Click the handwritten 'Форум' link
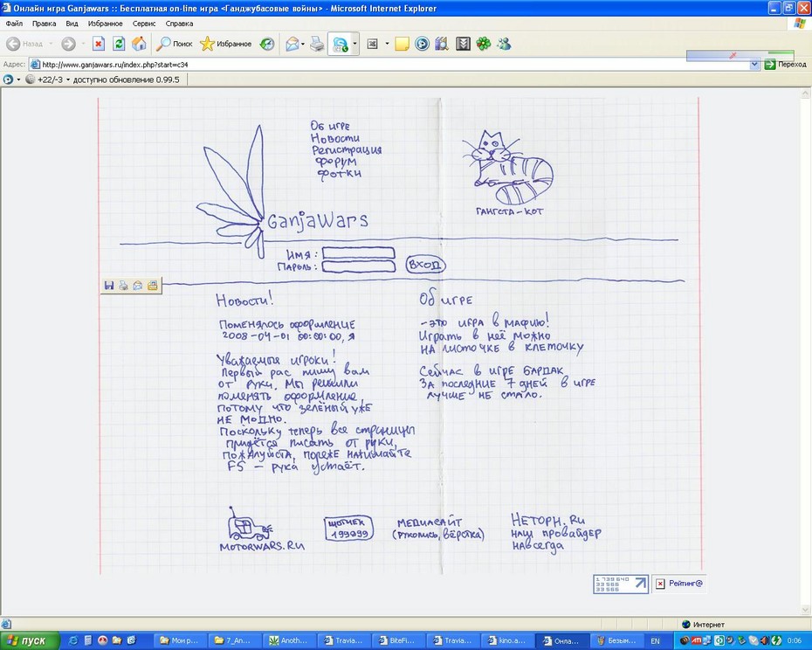This screenshot has width=812, height=650. click(336, 162)
